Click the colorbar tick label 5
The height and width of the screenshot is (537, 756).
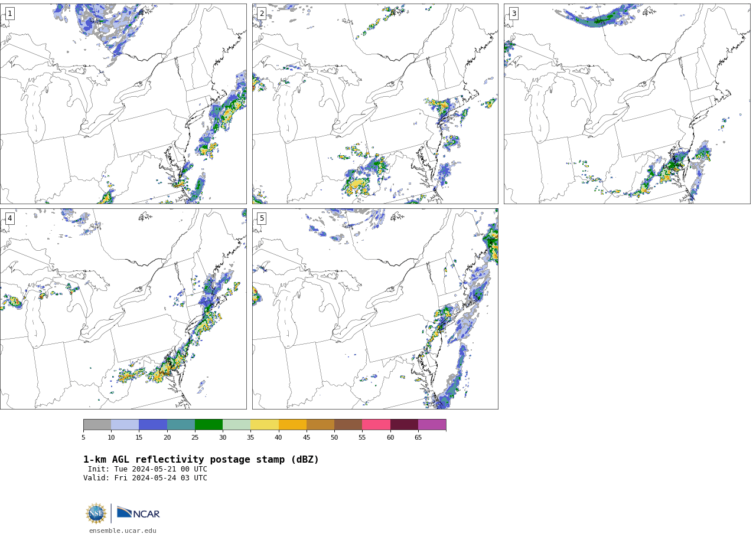point(83,437)
